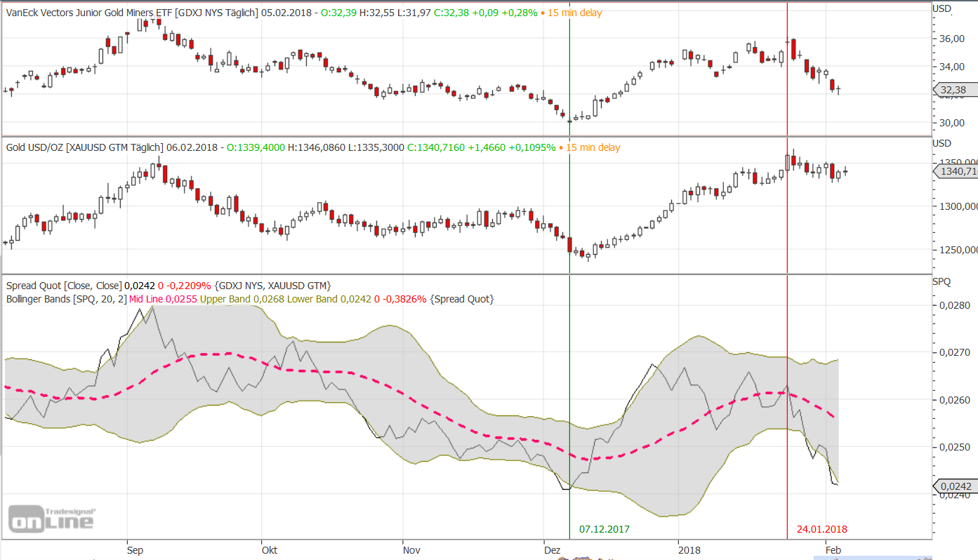Select the 1340,71 gold price tag
Image resolution: width=978 pixels, height=560 pixels.
pyautogui.click(x=955, y=171)
